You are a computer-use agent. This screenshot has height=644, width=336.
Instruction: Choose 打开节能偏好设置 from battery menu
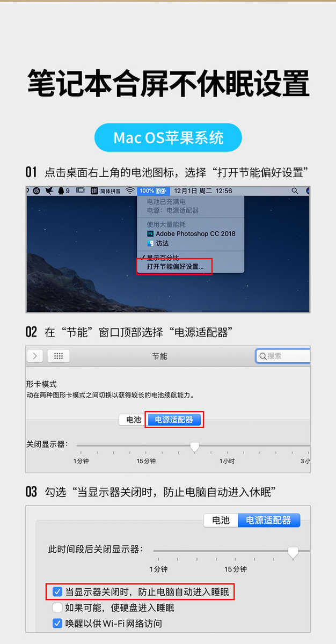tap(175, 267)
